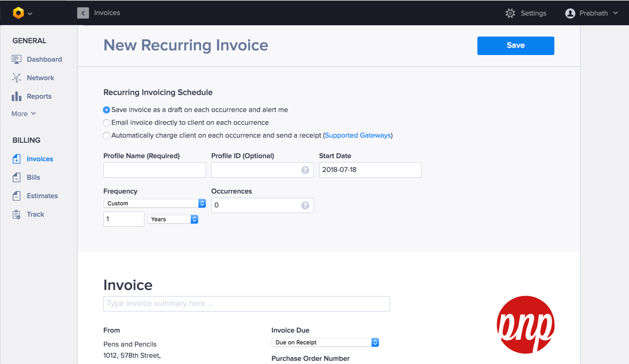This screenshot has height=364, width=629.
Task: Go back using the arrow beside Invoices
Action: click(x=83, y=13)
